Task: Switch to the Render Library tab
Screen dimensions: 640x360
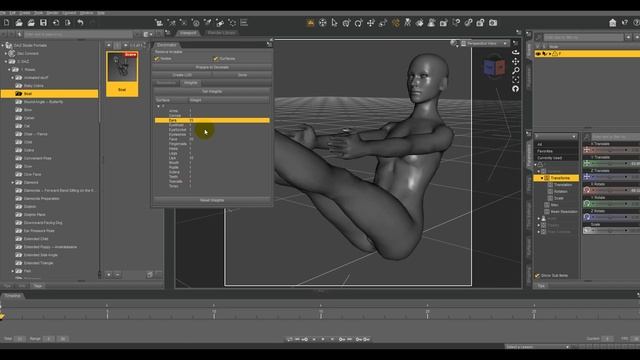Action: coord(221,33)
